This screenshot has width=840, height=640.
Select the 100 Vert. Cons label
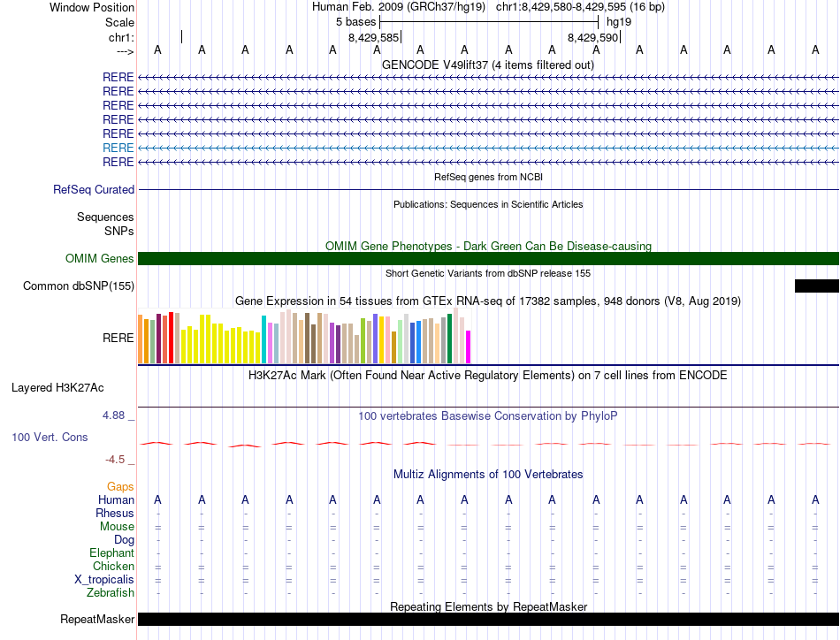(x=50, y=437)
